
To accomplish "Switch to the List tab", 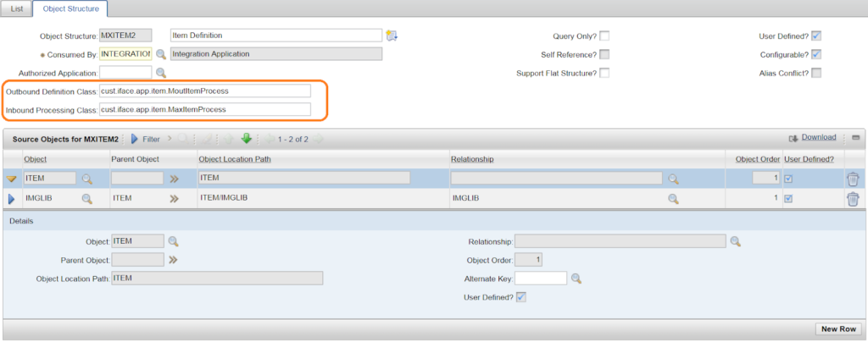I will (x=17, y=9).
